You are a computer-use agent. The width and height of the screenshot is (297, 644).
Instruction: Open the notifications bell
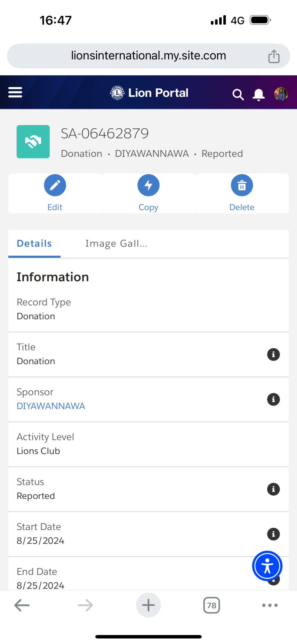(x=258, y=94)
